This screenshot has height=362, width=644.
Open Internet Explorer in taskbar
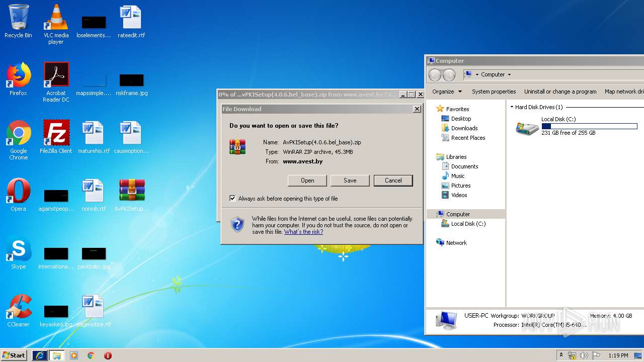pos(40,355)
